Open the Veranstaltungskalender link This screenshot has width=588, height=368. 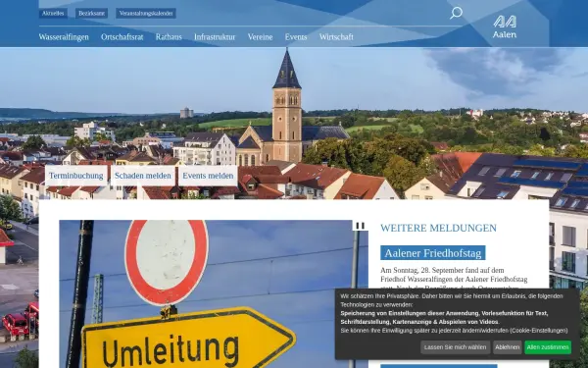146,14
